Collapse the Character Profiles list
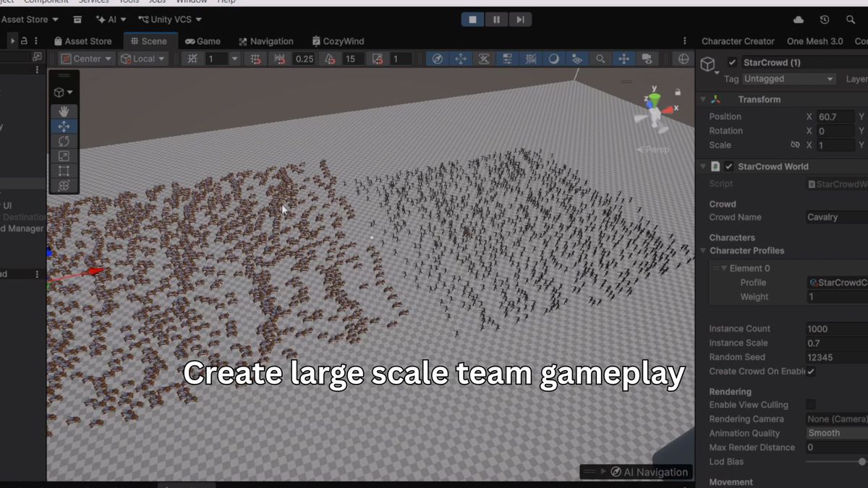 703,251
